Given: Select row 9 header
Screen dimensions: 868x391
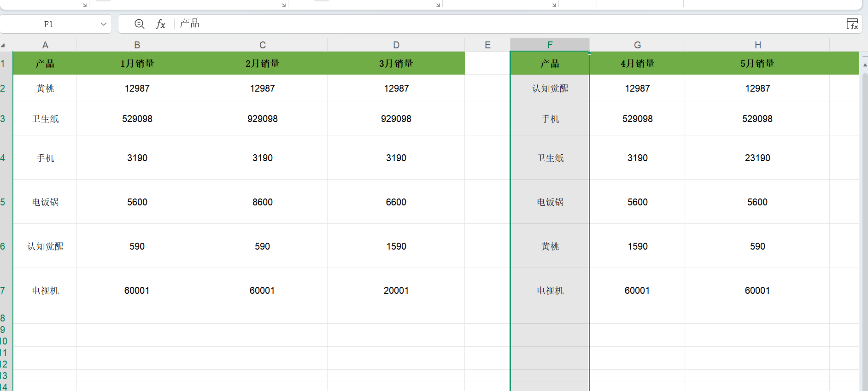Looking at the screenshot, I should tap(6, 329).
